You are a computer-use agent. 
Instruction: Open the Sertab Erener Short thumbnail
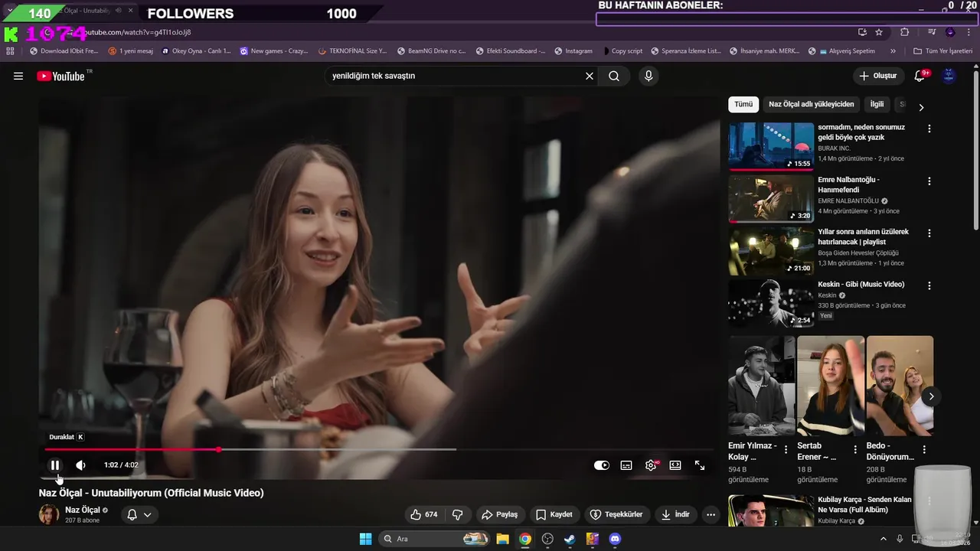(x=830, y=386)
